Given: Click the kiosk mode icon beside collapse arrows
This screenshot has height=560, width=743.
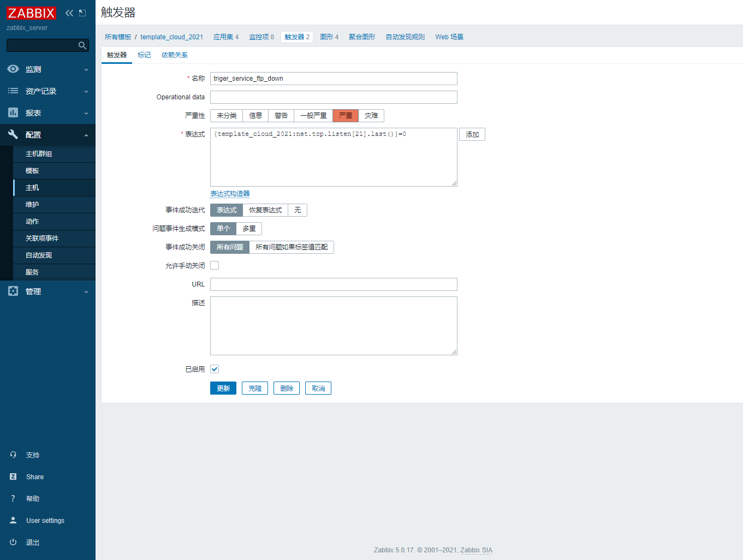Looking at the screenshot, I should pyautogui.click(x=82, y=13).
